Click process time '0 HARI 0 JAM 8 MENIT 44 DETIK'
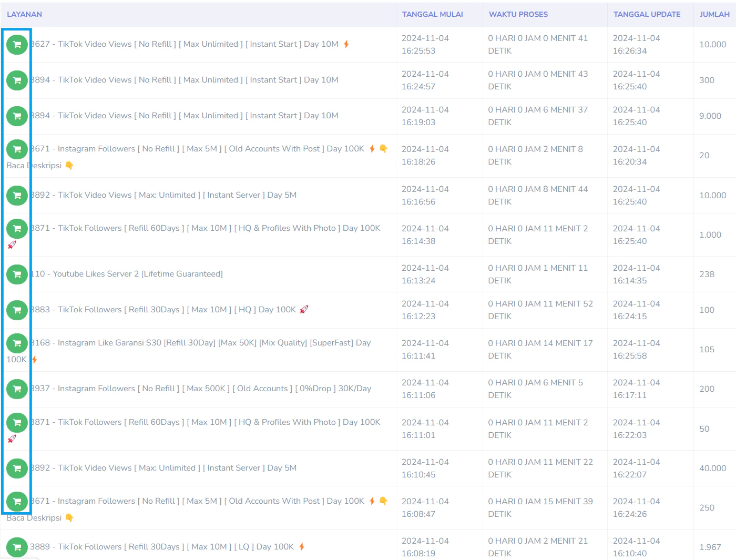 538,196
